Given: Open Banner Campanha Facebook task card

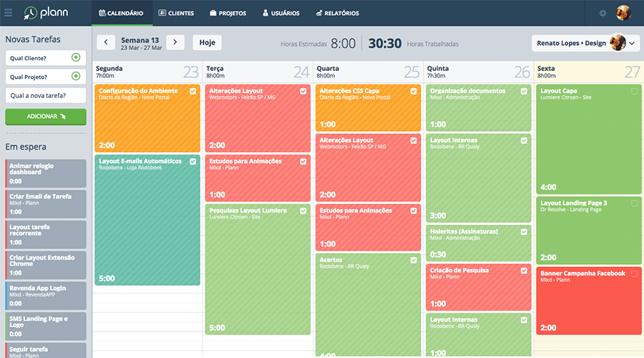Looking at the screenshot, I should coord(589,301).
